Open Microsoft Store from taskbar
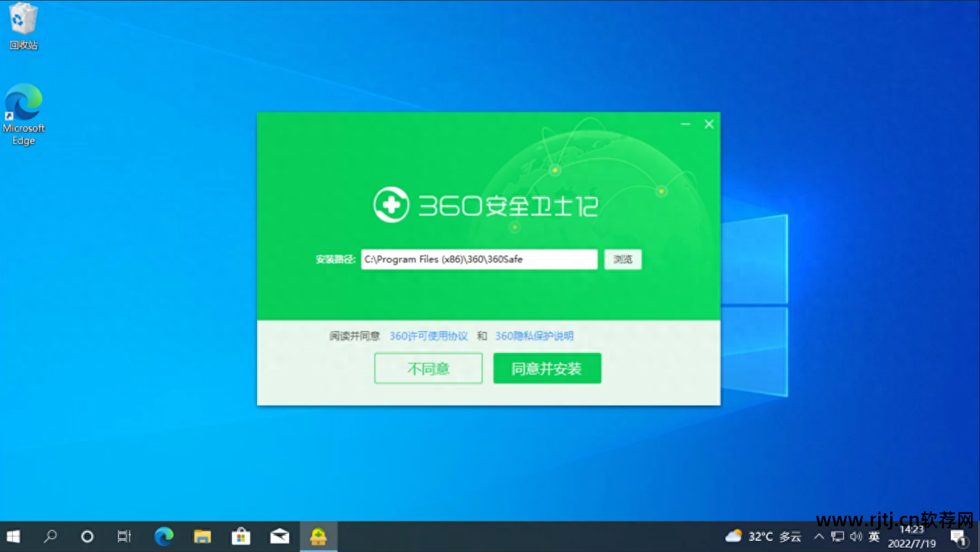Image resolution: width=980 pixels, height=552 pixels. click(241, 537)
